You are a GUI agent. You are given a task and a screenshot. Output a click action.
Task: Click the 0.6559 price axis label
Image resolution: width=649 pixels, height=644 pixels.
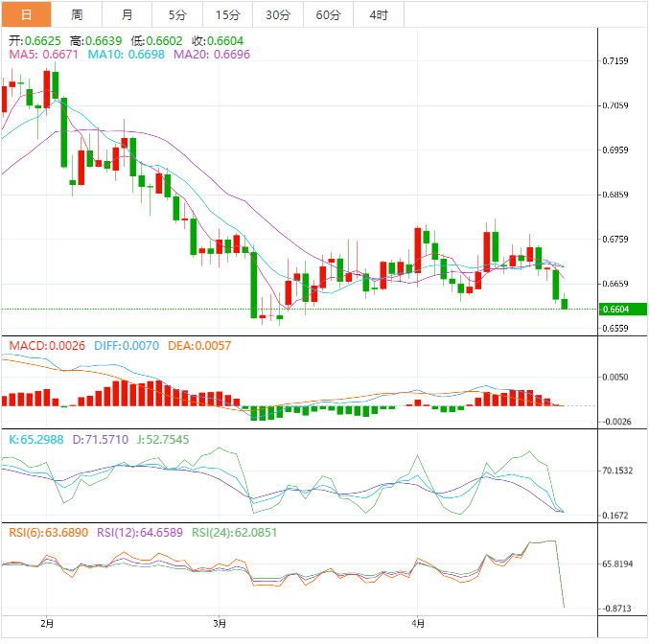[615, 329]
